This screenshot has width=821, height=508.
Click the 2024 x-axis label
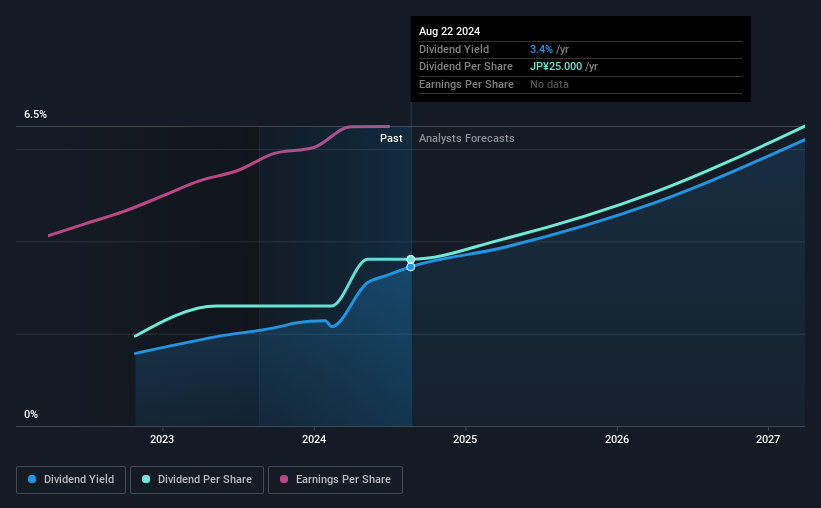(314, 439)
